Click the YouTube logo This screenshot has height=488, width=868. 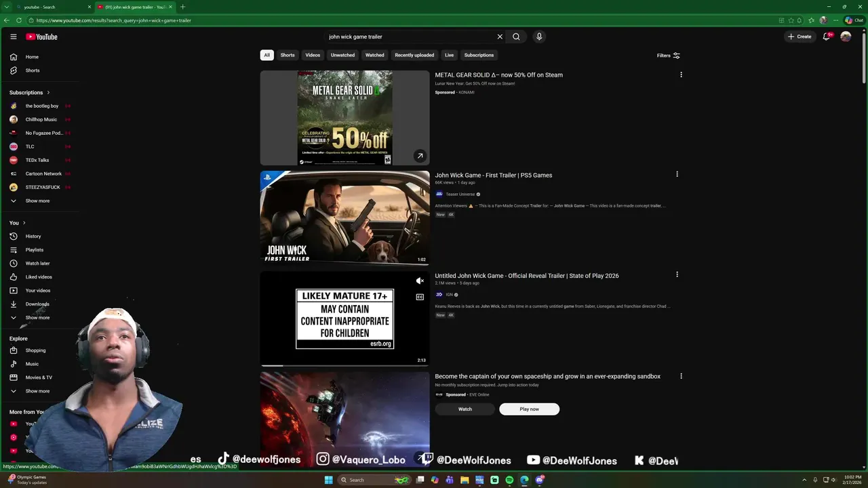click(42, 37)
